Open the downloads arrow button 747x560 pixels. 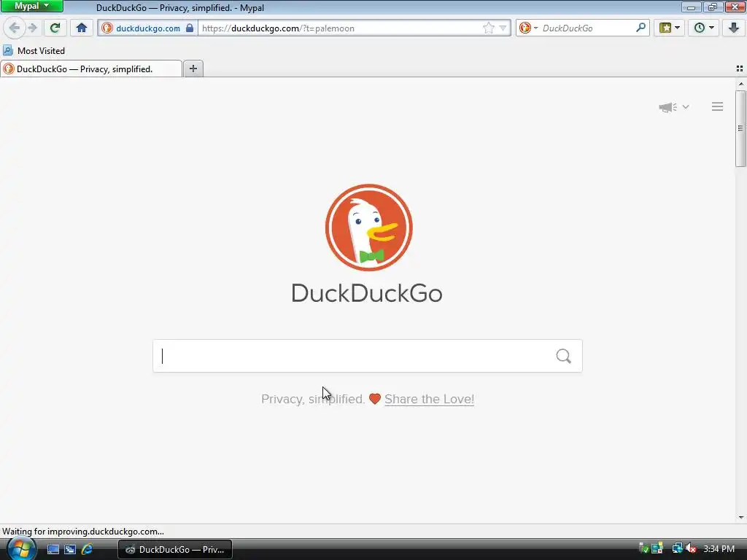pyautogui.click(x=734, y=28)
